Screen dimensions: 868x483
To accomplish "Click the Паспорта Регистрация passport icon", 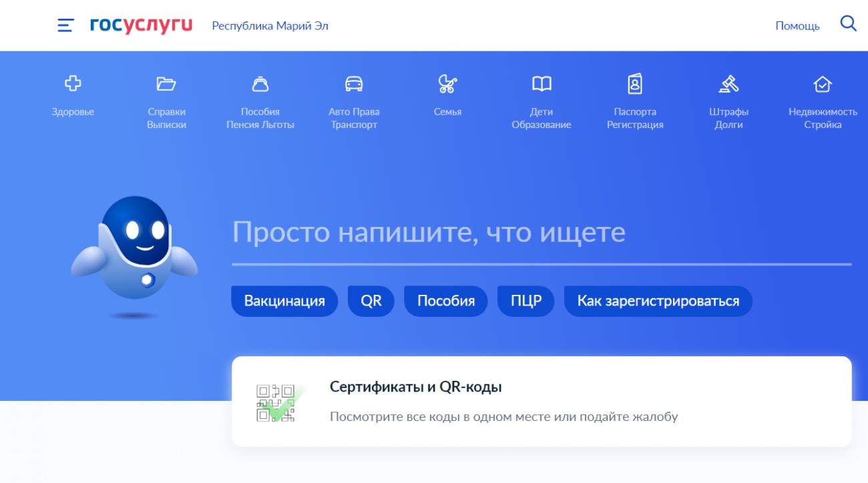I will coord(635,84).
